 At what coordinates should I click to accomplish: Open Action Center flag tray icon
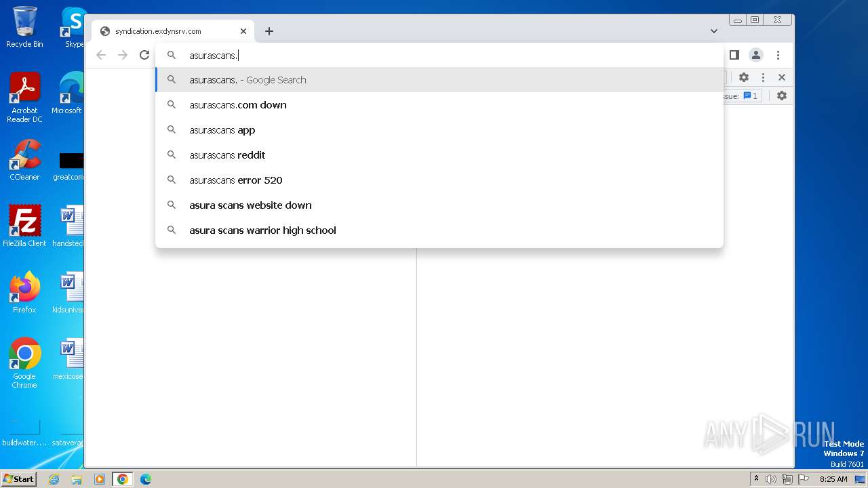[x=804, y=479]
